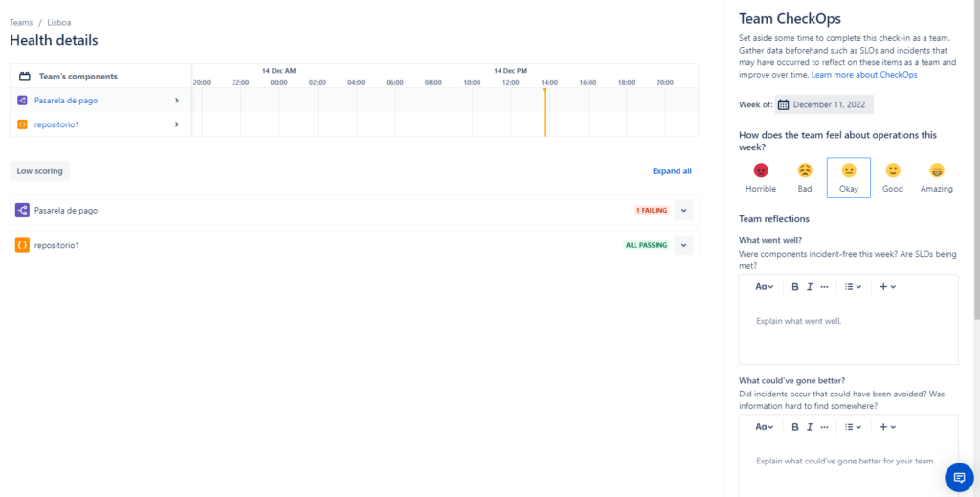Screen dimensions: 980x497
Task: Click Expand all link
Action: pos(672,171)
